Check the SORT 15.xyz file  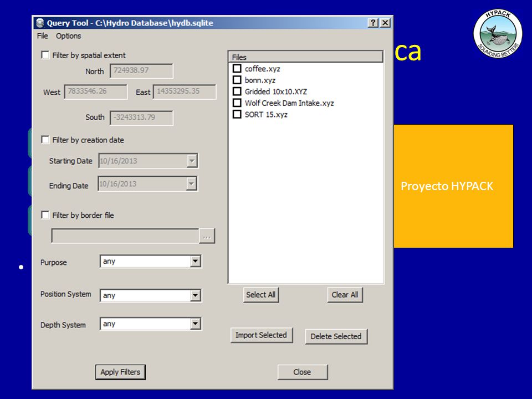(237, 114)
